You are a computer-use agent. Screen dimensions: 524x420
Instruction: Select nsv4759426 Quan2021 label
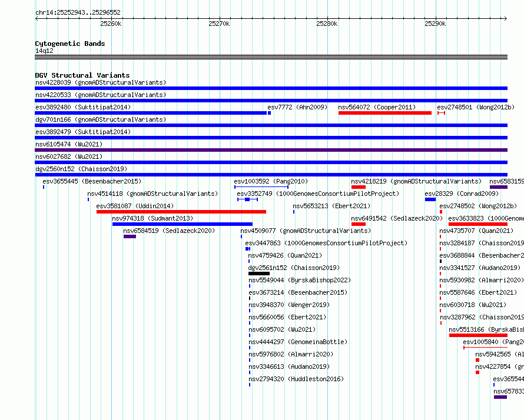tap(285, 255)
